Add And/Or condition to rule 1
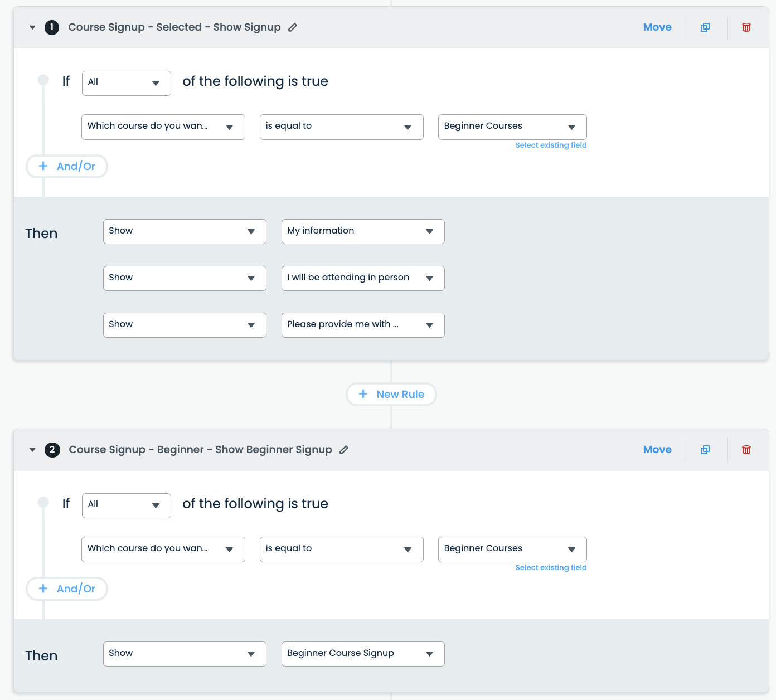Viewport: 776px width, 700px height. [x=67, y=167]
